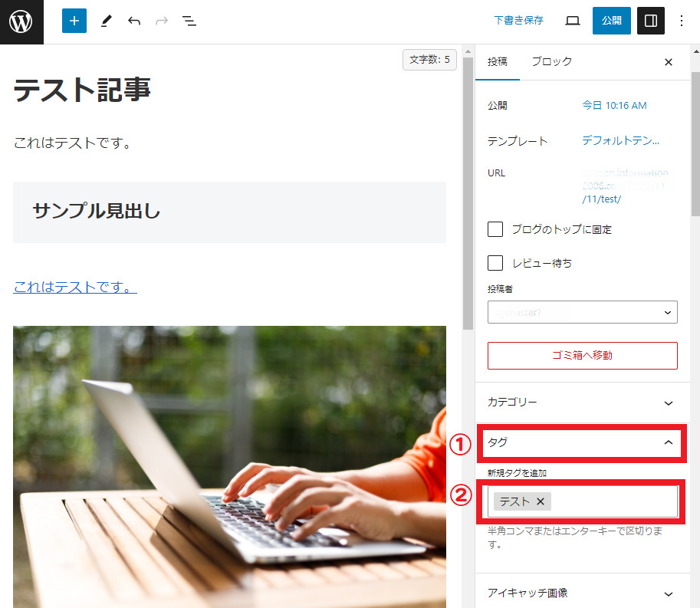Image resolution: width=700 pixels, height=608 pixels.
Task: Select the 投稿 tab
Action: pos(498,62)
